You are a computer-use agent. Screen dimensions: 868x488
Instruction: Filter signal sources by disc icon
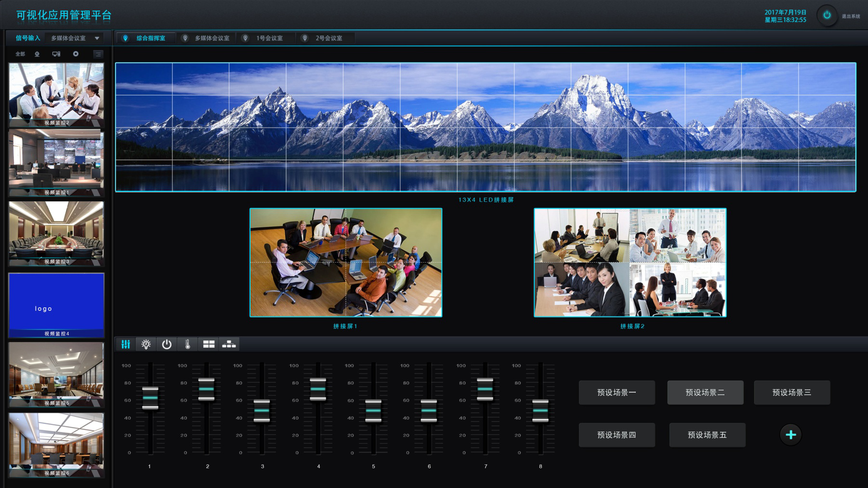point(76,54)
